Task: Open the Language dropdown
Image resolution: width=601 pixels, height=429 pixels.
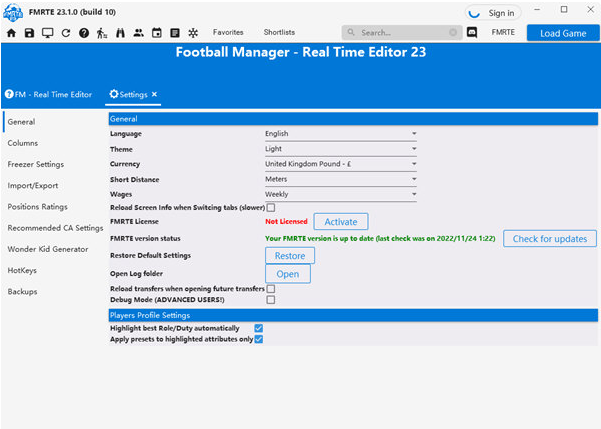Action: (341, 133)
